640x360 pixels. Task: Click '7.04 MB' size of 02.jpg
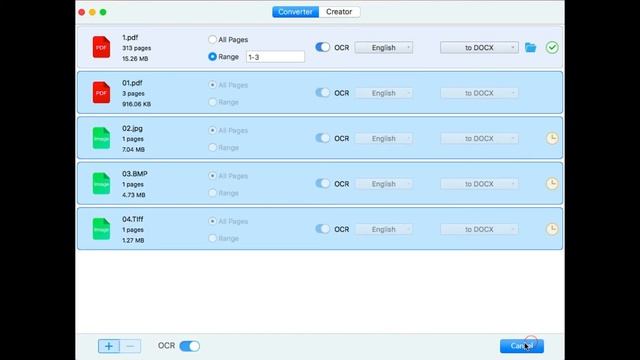click(x=133, y=149)
